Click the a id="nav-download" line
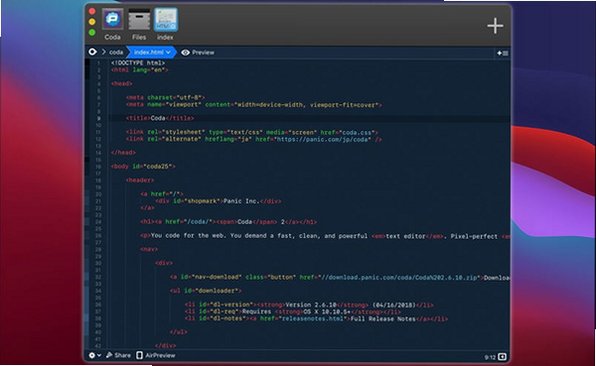This screenshot has height=366, width=596. tap(340, 277)
